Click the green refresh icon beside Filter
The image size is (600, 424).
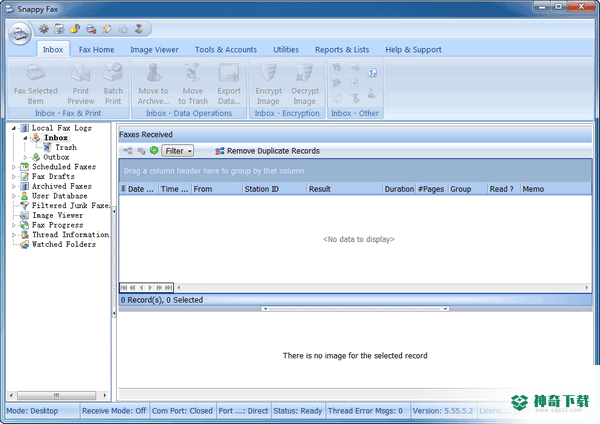154,151
